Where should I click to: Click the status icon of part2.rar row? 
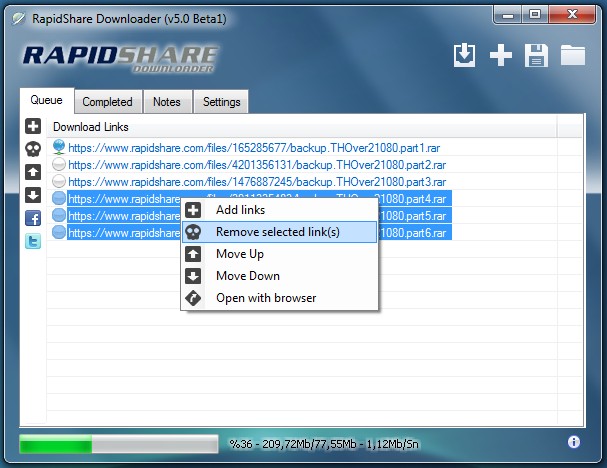[x=59, y=165]
